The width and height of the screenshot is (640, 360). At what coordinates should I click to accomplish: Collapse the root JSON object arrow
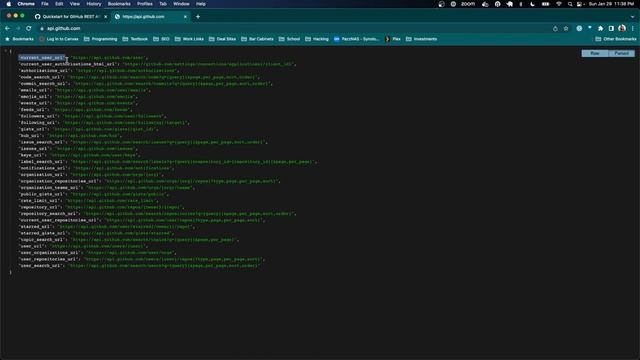6,51
